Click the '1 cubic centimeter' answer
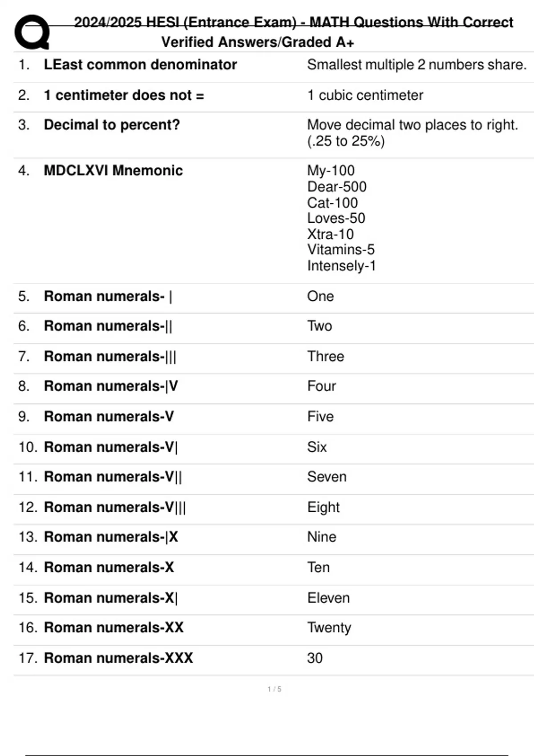Image resolution: width=534 pixels, height=756 pixels. (x=365, y=95)
